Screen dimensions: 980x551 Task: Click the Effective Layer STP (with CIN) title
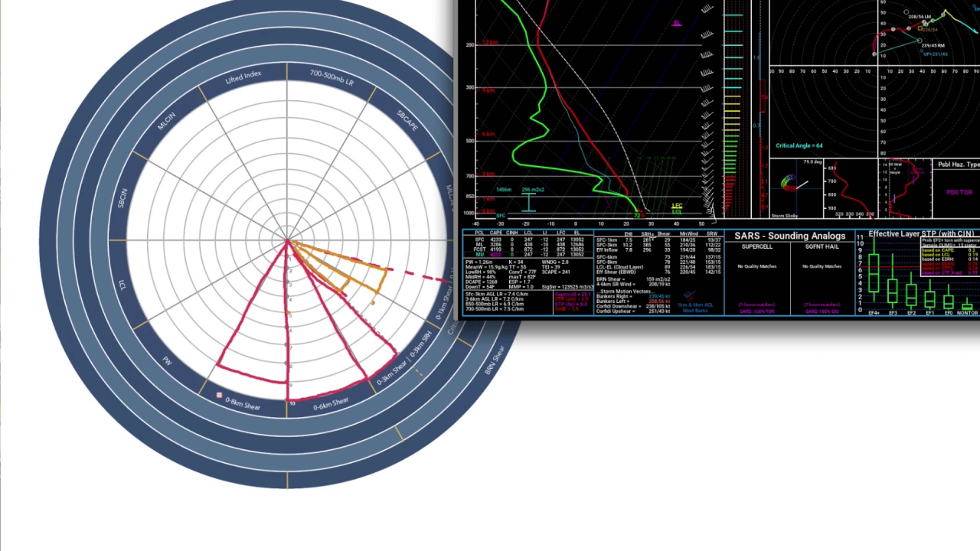pyautogui.click(x=922, y=233)
